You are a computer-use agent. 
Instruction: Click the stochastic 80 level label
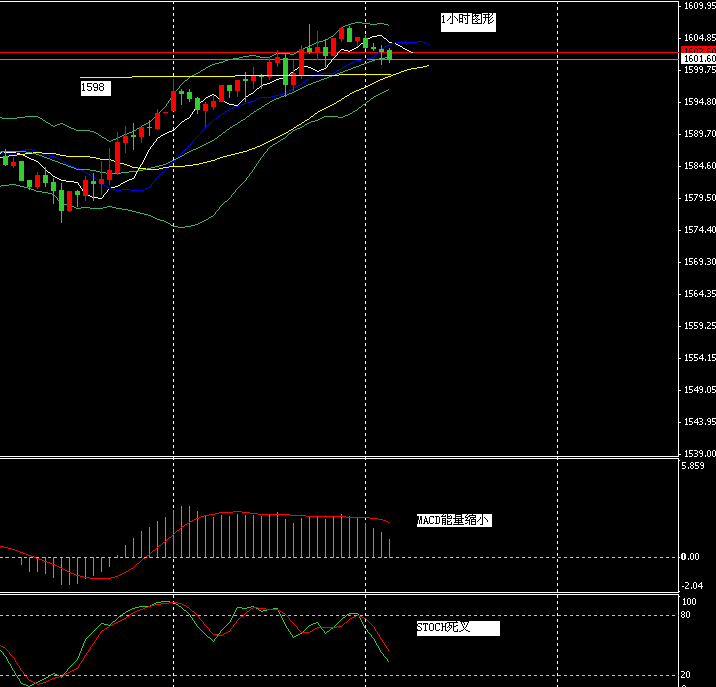[x=687, y=614]
